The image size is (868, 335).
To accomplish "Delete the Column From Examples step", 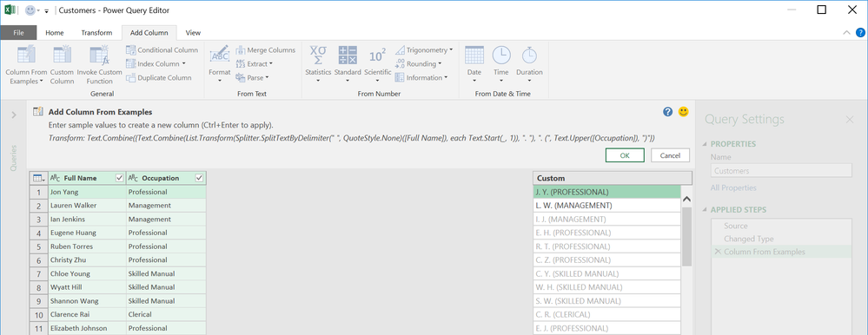I will coord(718,252).
